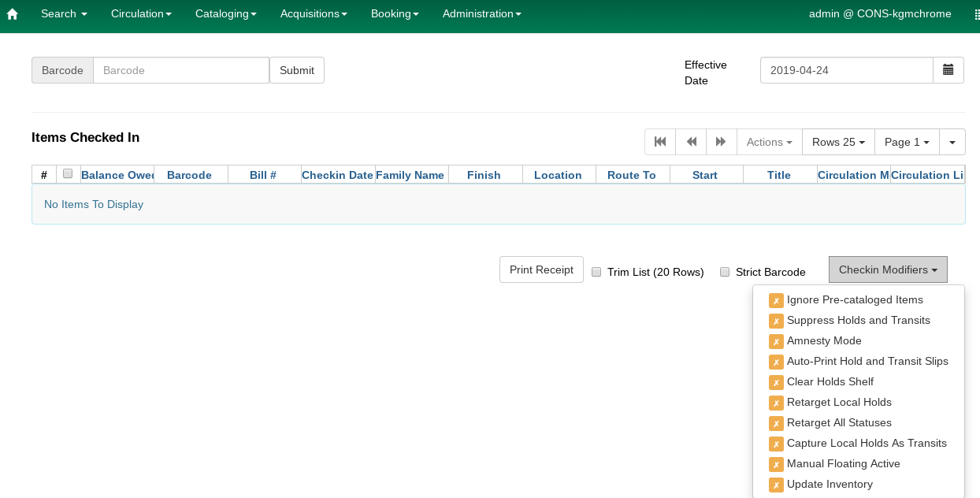The image size is (980, 498).
Task: Click the Print Receipt button
Action: pyautogui.click(x=541, y=269)
